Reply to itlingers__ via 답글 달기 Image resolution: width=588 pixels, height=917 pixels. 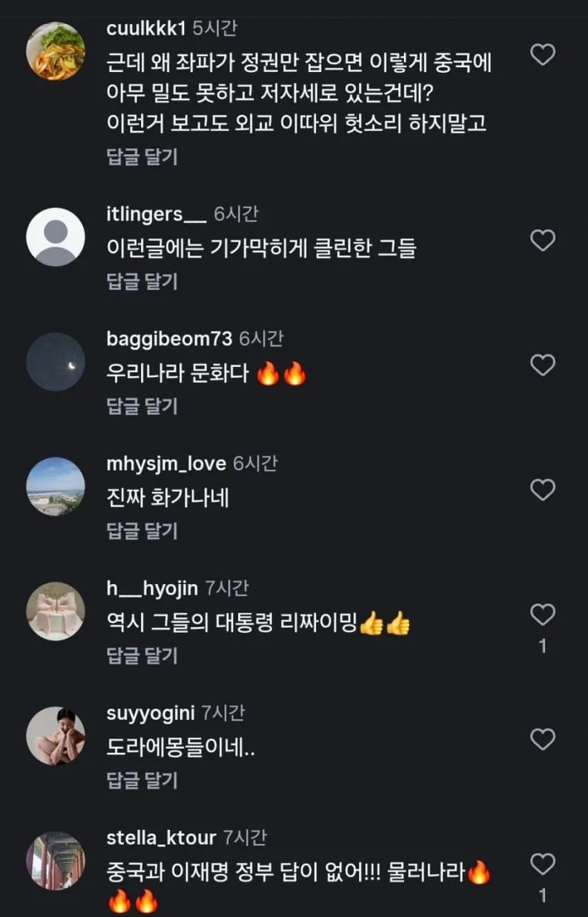pyautogui.click(x=142, y=282)
